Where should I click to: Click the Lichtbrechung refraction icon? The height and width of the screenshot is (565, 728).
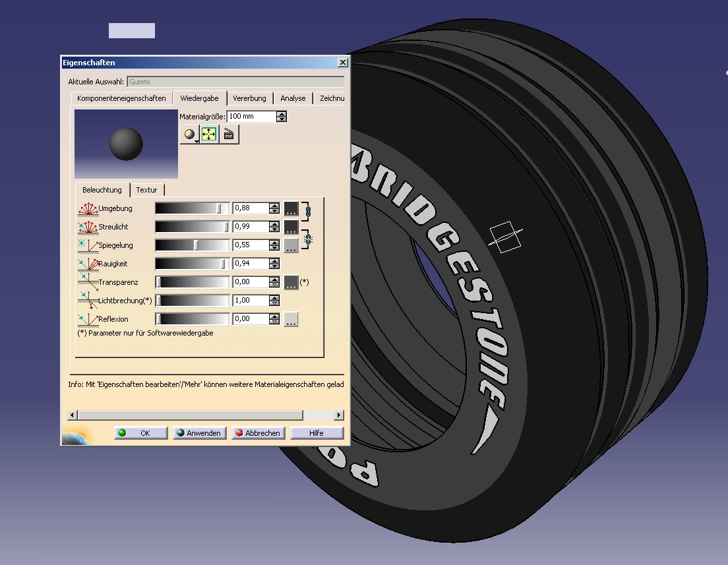pyautogui.click(x=88, y=300)
